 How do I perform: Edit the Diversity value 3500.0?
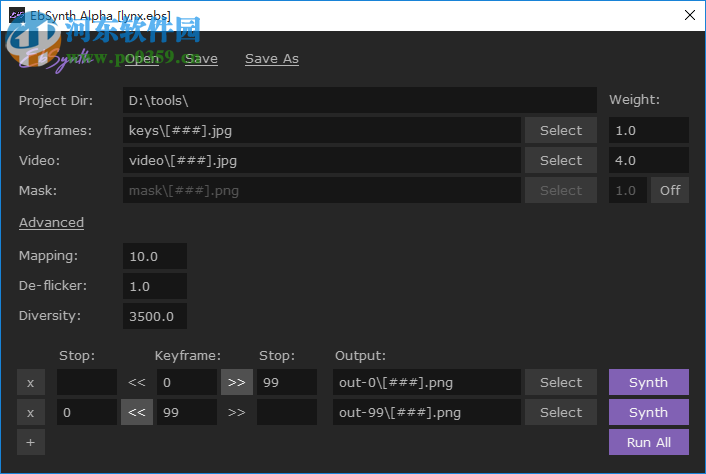pos(155,316)
